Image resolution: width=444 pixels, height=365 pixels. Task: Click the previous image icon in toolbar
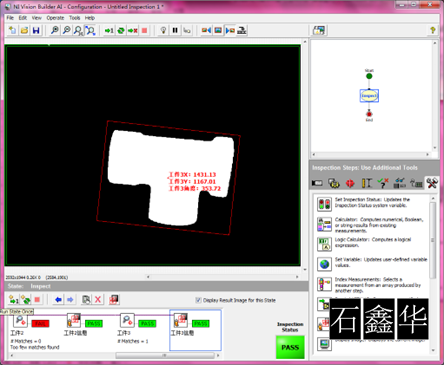(206, 30)
